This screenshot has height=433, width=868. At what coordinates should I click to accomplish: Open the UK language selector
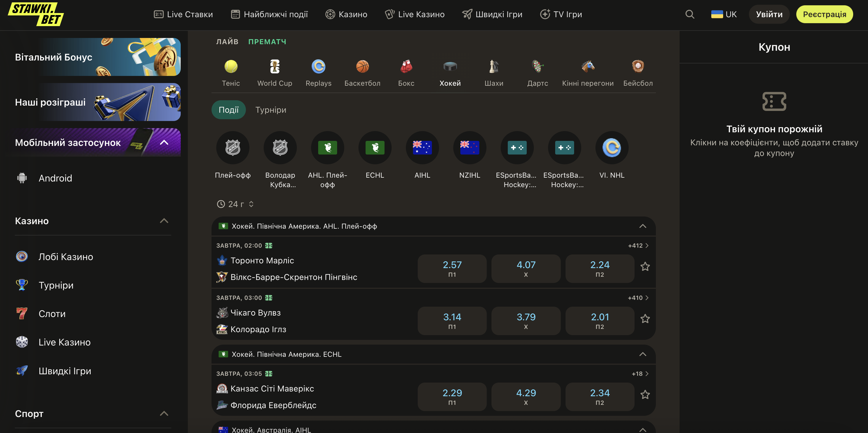coord(724,14)
